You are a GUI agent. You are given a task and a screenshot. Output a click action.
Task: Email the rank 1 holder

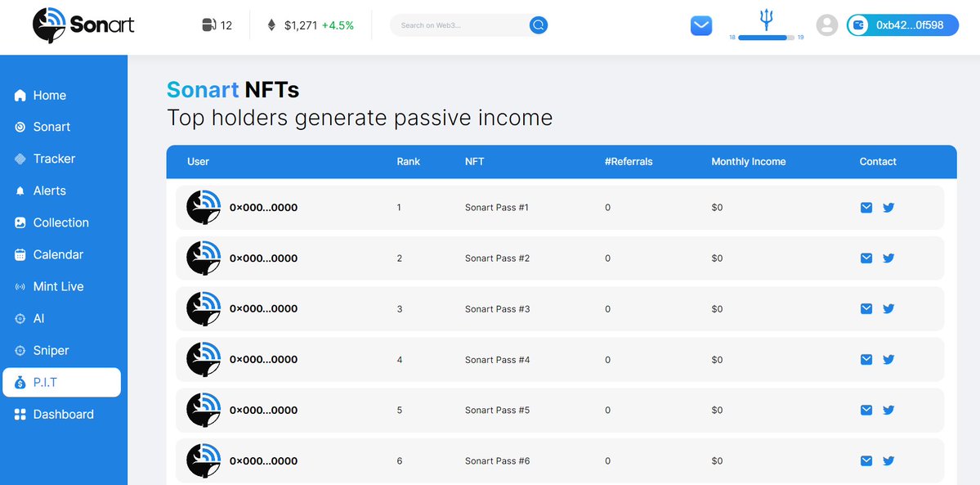[866, 207]
